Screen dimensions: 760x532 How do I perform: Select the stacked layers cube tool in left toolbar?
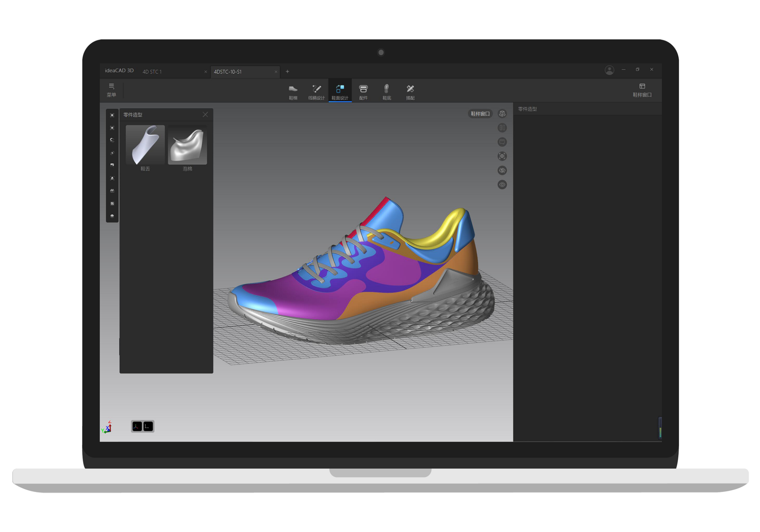(112, 216)
